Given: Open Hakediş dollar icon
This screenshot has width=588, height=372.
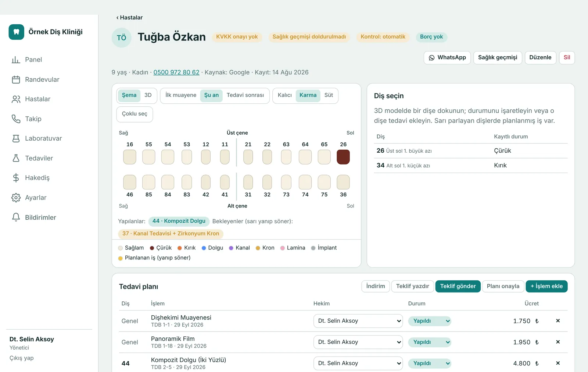Looking at the screenshot, I should click(16, 178).
